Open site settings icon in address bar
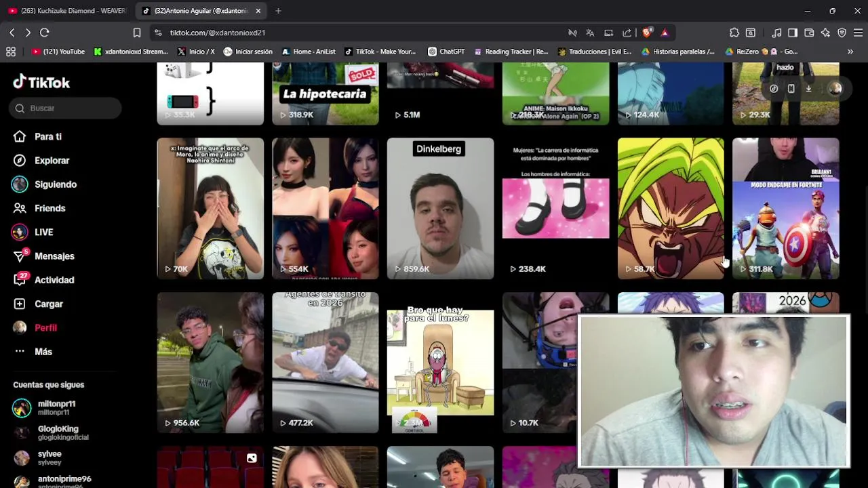868x488 pixels. click(x=158, y=33)
